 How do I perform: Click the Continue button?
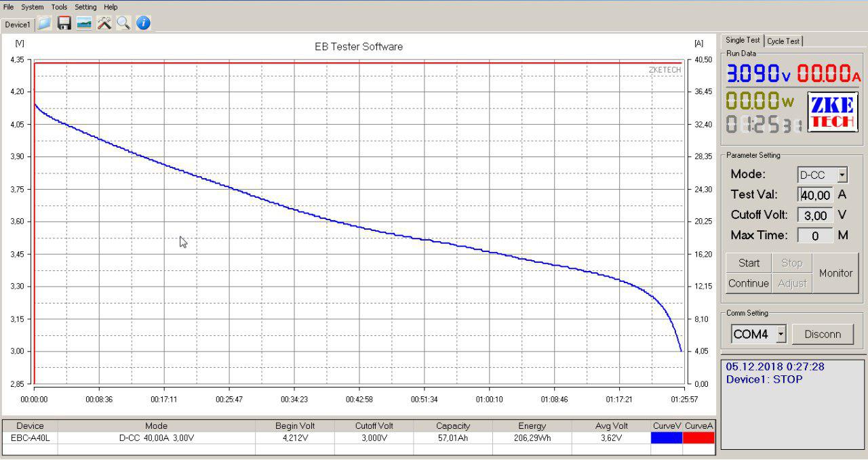[x=748, y=283]
